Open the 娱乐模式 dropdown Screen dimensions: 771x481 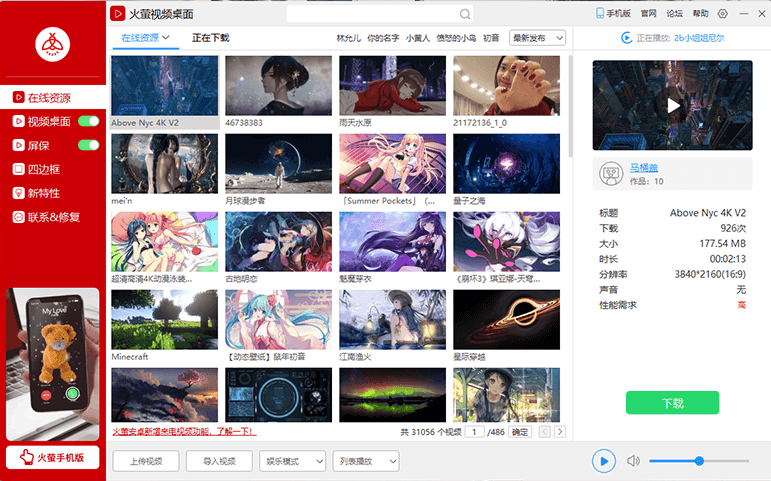click(x=293, y=461)
